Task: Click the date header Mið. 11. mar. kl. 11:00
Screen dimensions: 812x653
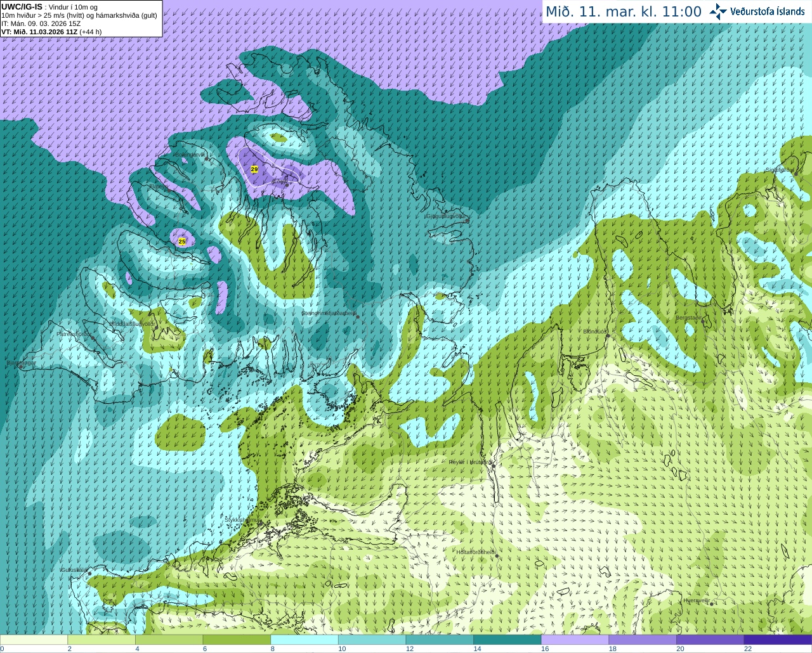Action: click(624, 11)
